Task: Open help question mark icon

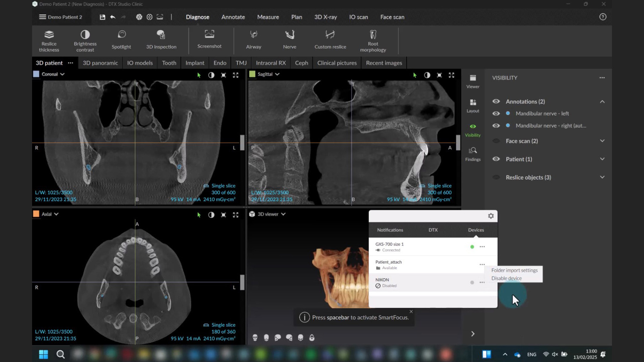Action: 603,17
